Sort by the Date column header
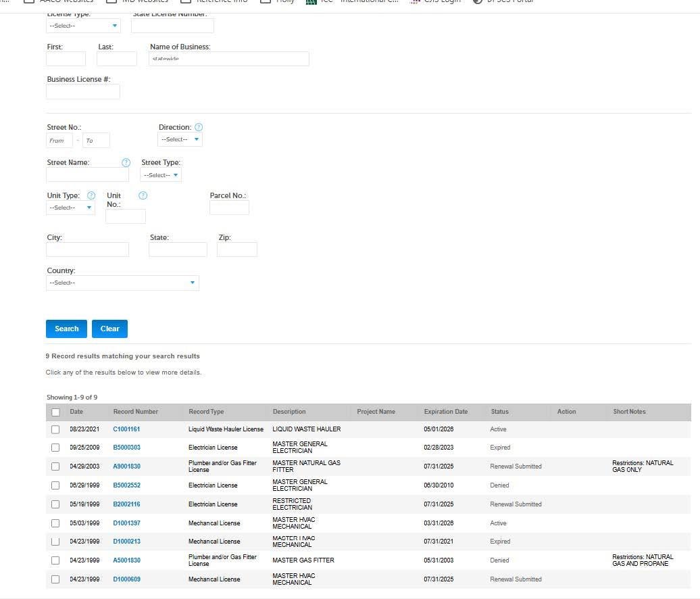The width and height of the screenshot is (700, 599). (x=76, y=412)
